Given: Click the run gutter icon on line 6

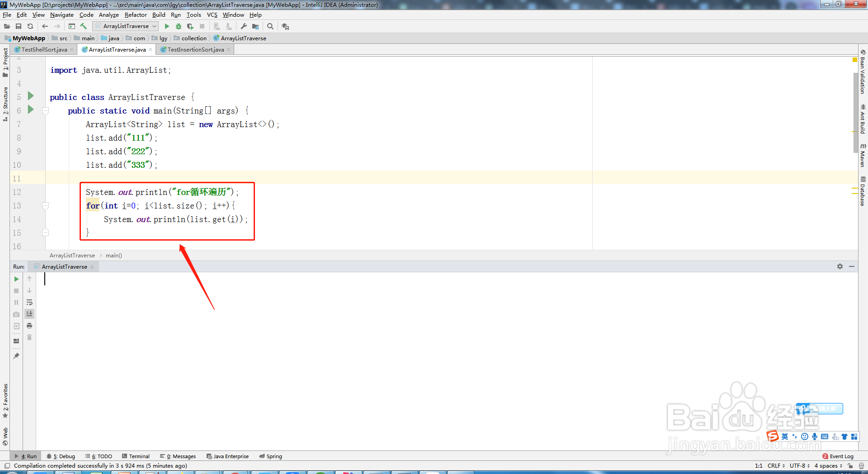Looking at the screenshot, I should [31, 109].
